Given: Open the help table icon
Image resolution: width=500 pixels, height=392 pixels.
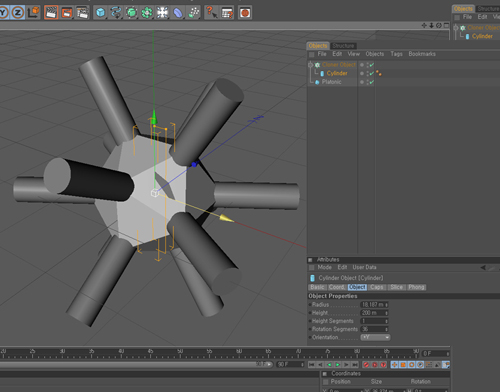Looking at the screenshot, I should point(227,13).
